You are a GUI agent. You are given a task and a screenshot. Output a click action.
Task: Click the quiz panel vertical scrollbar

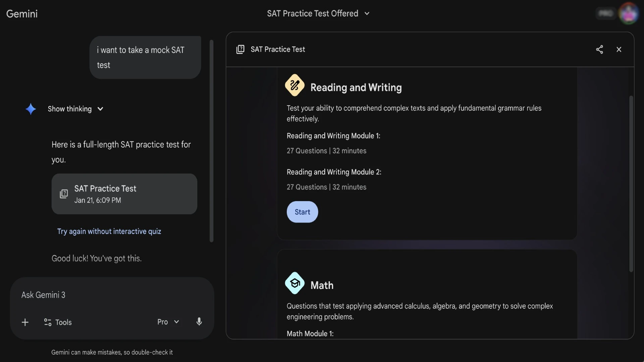[x=631, y=184]
